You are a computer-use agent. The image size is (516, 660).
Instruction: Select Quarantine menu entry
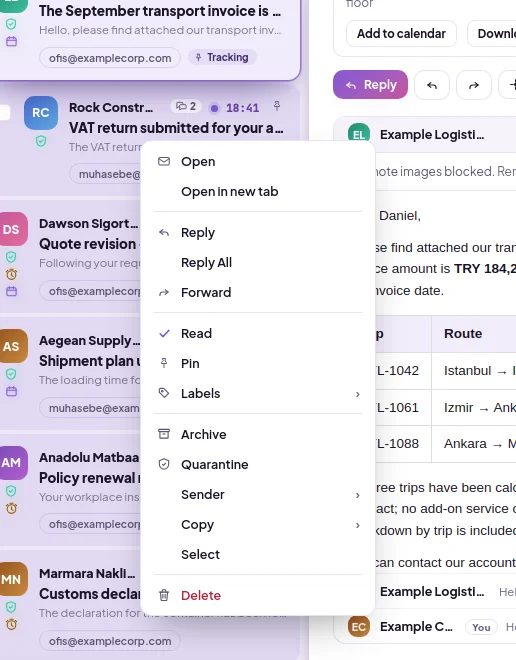point(258,464)
